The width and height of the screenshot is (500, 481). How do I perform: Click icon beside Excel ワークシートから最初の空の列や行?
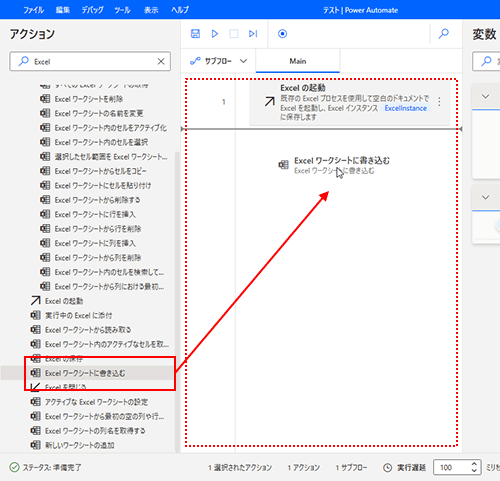click(35, 416)
